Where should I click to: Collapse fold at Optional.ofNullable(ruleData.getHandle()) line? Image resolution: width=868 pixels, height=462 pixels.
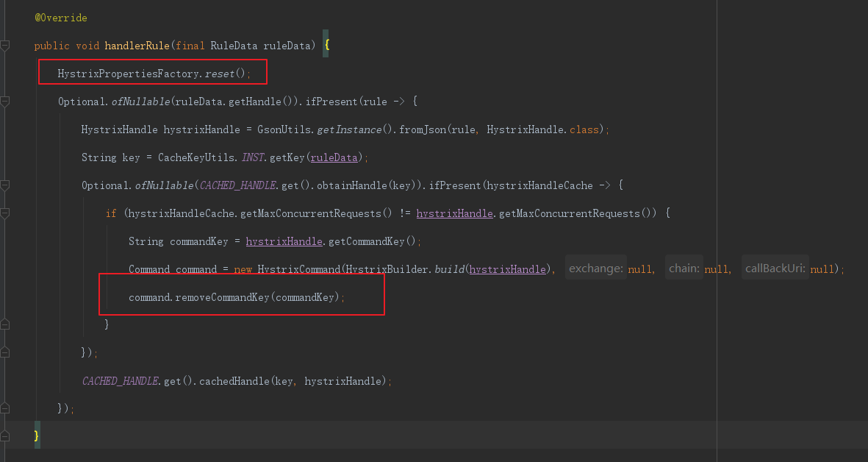coord(4,102)
